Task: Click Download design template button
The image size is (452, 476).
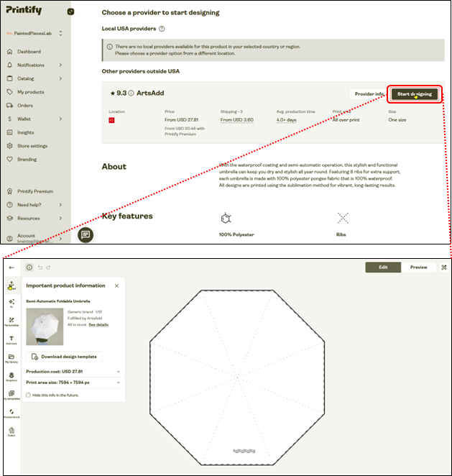Action: [x=64, y=357]
